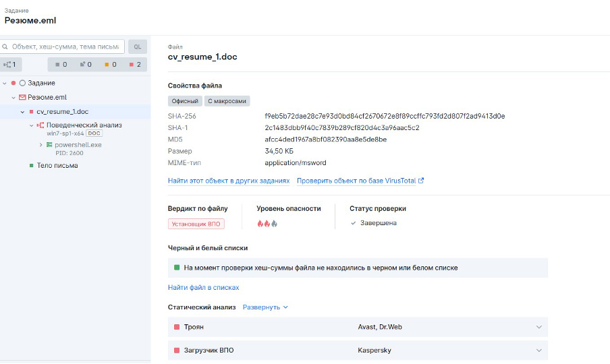Select cv_resume_1.doc in the tree

pos(62,111)
